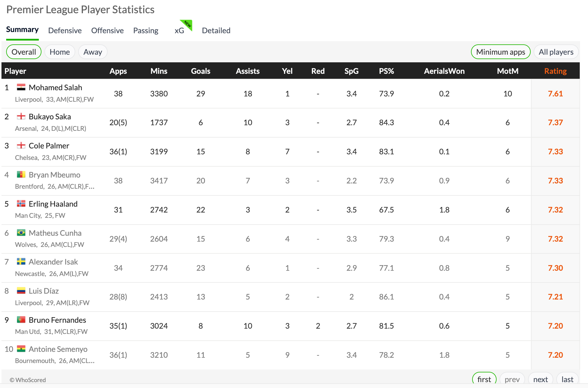Go to the next page of players

[x=540, y=379]
